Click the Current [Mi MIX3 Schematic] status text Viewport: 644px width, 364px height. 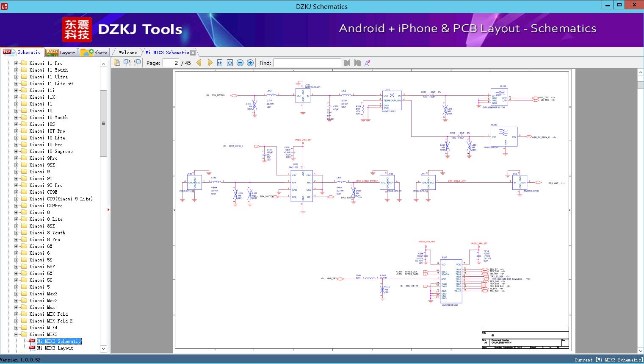[x=609, y=360]
